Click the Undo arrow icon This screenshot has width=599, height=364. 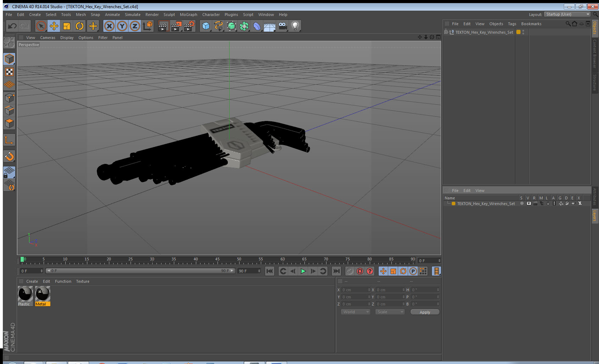coord(12,26)
